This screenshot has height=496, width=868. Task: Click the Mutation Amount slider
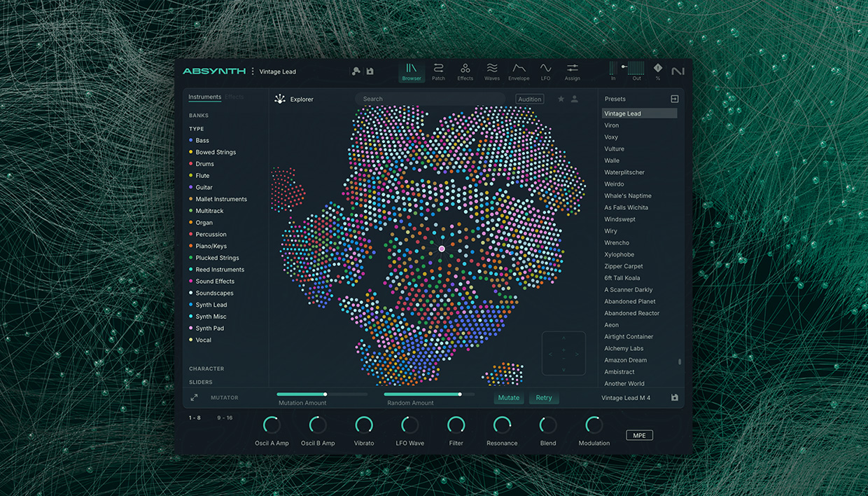point(322,394)
